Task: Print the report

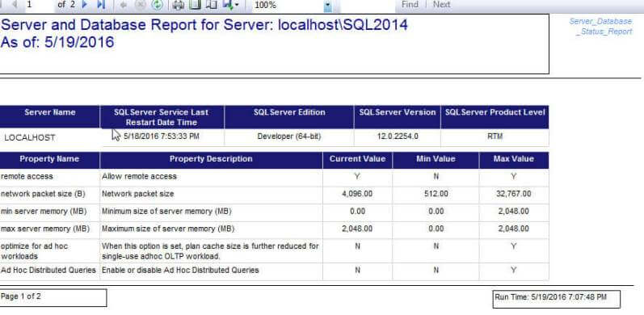Action: coord(179,5)
